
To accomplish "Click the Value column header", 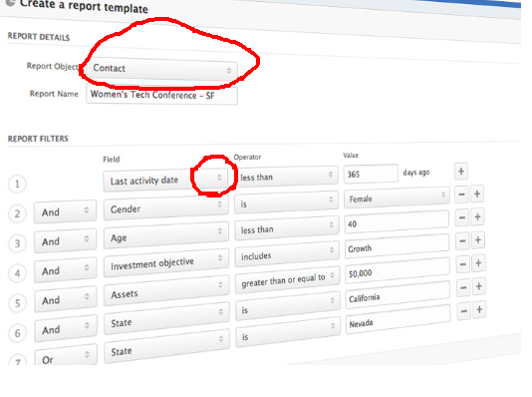I will point(351,156).
